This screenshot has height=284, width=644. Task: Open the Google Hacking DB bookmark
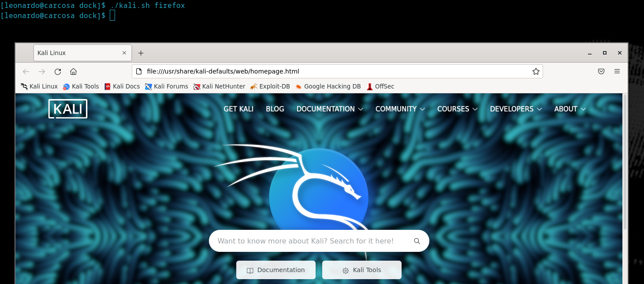(328, 86)
